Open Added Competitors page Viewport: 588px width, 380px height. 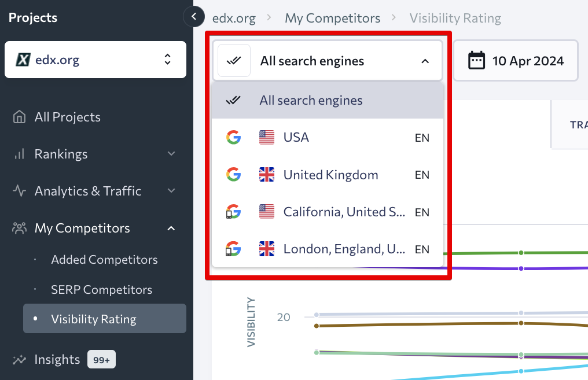tap(104, 259)
